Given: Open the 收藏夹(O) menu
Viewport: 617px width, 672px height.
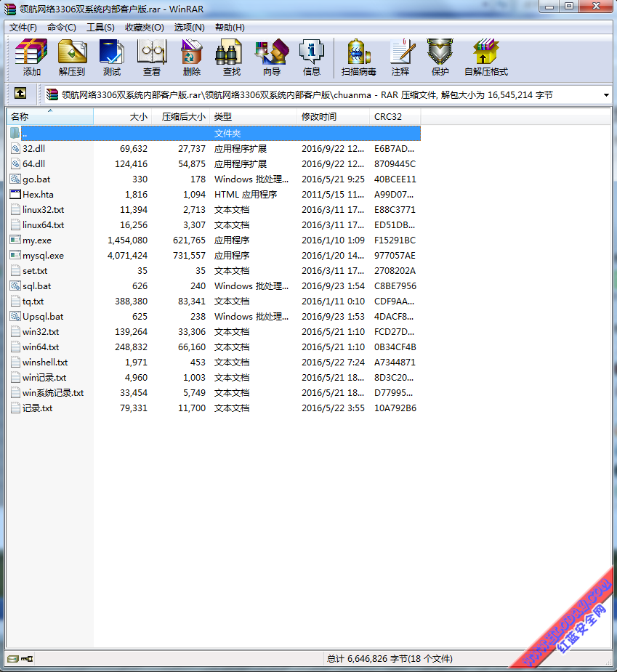Looking at the screenshot, I should pyautogui.click(x=145, y=28).
